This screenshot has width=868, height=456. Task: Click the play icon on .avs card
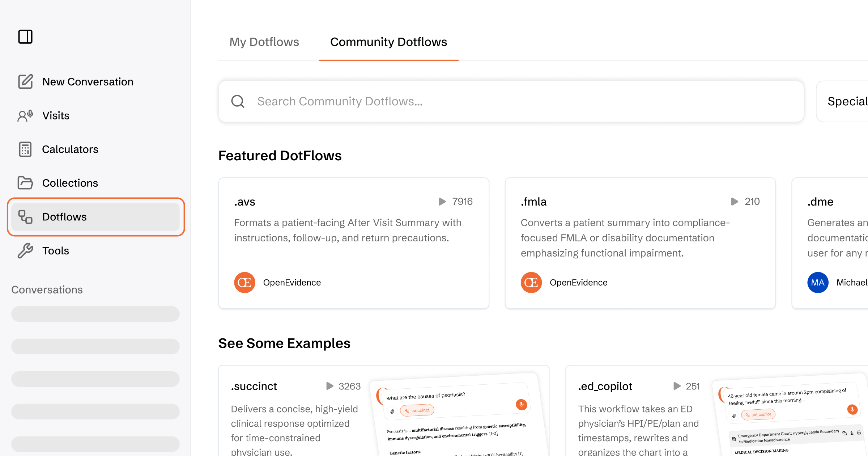(442, 202)
